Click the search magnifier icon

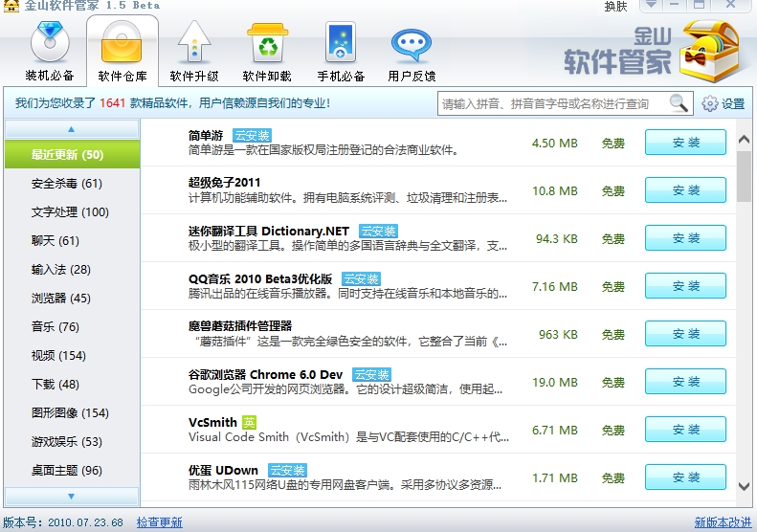click(x=679, y=102)
